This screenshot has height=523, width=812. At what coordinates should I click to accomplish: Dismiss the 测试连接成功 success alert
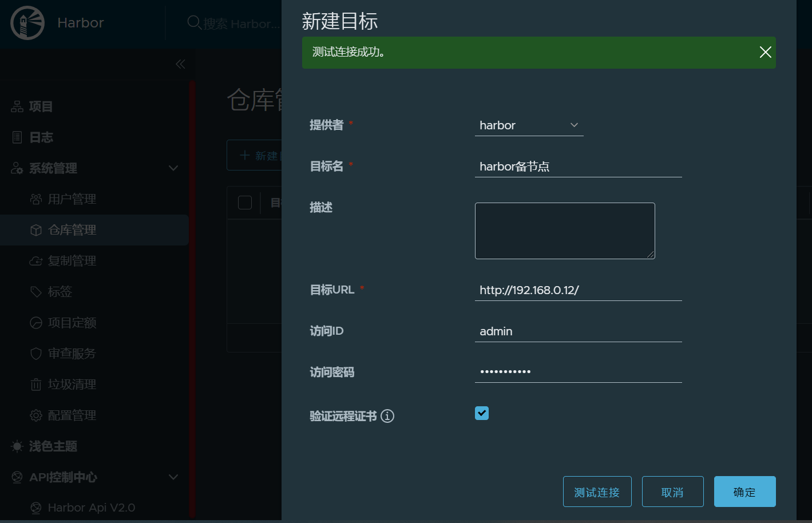point(765,52)
